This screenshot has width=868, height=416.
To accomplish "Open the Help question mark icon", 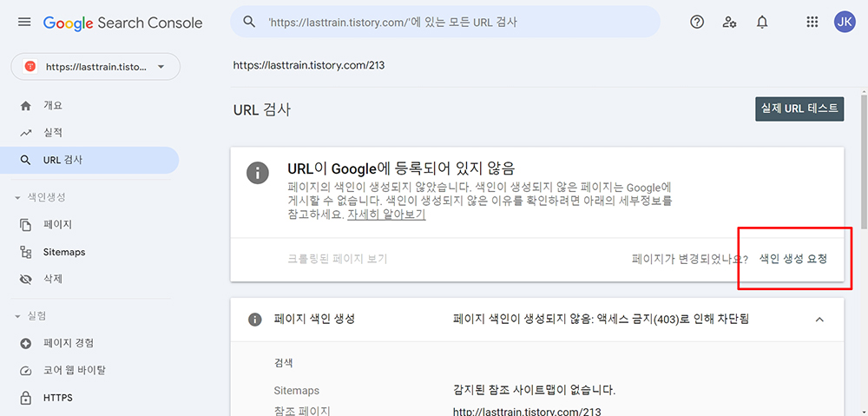I will point(697,23).
